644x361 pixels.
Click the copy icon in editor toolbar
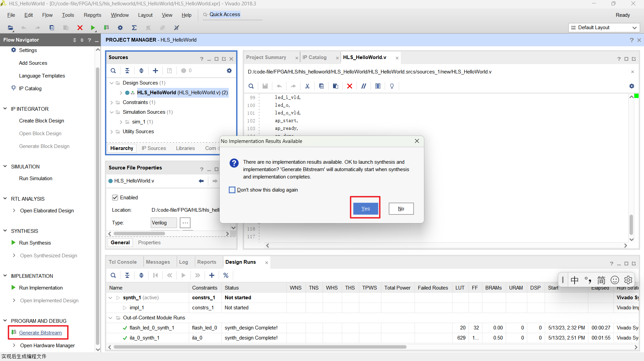pos(321,86)
